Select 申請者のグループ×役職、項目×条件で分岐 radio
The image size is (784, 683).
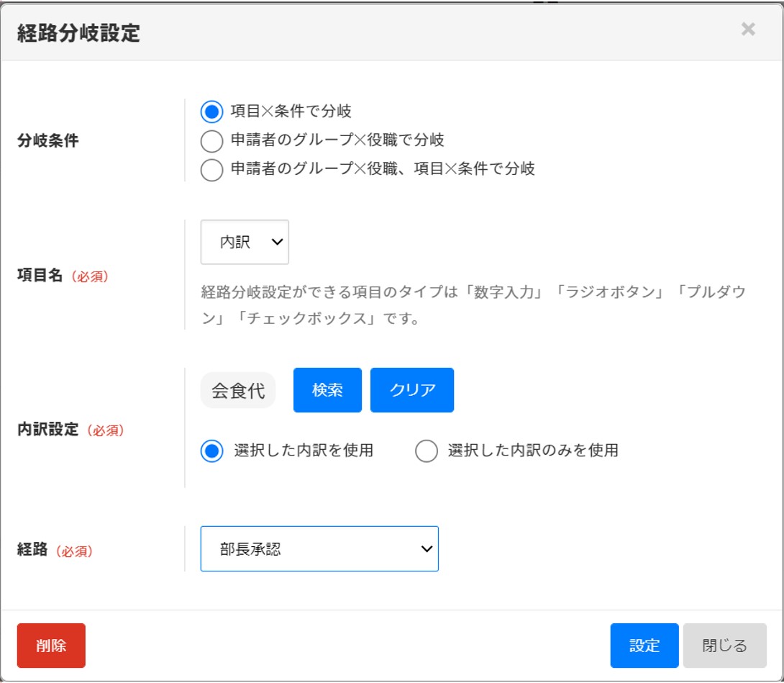(211, 170)
